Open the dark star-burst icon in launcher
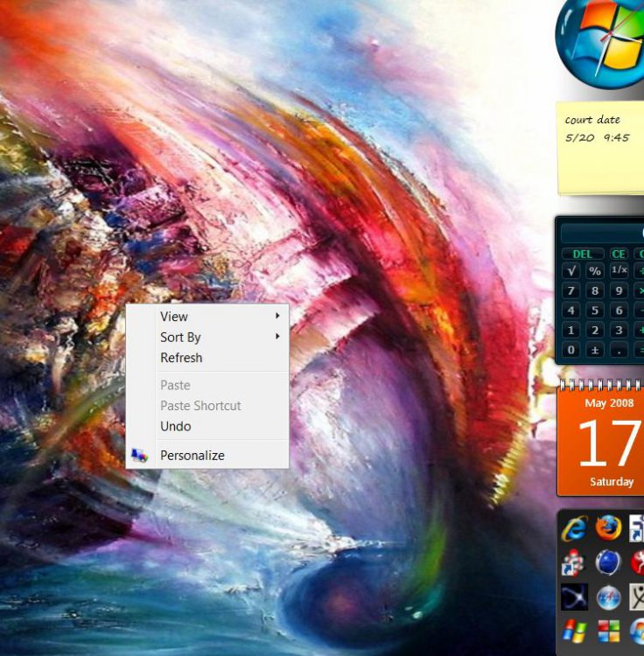This screenshot has width=644, height=656. pyautogui.click(x=574, y=597)
